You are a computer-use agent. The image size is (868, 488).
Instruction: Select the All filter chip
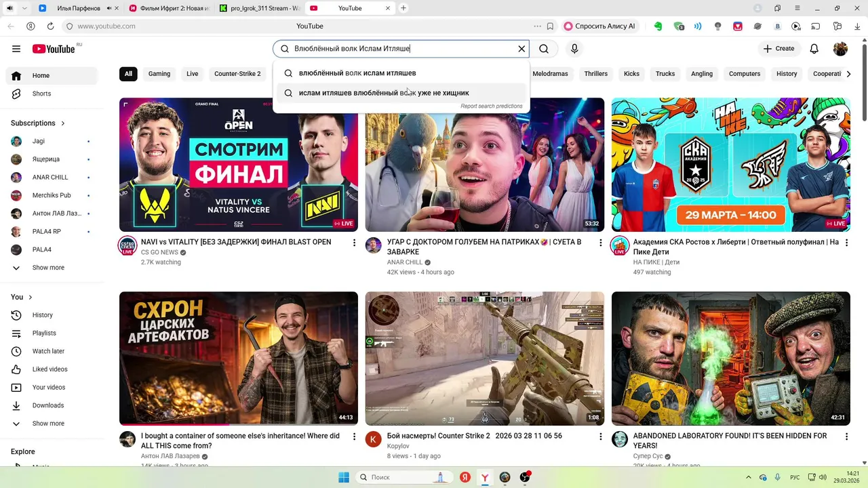tap(128, 74)
